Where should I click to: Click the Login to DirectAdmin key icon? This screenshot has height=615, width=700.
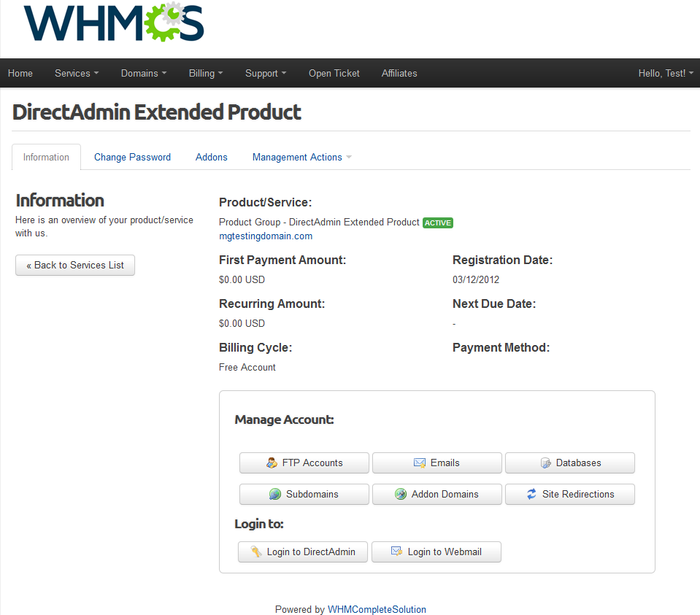tap(256, 552)
